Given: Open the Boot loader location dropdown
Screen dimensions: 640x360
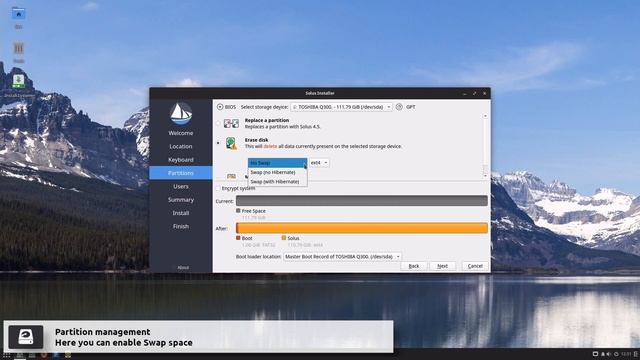Looking at the screenshot, I should pyautogui.click(x=342, y=257).
